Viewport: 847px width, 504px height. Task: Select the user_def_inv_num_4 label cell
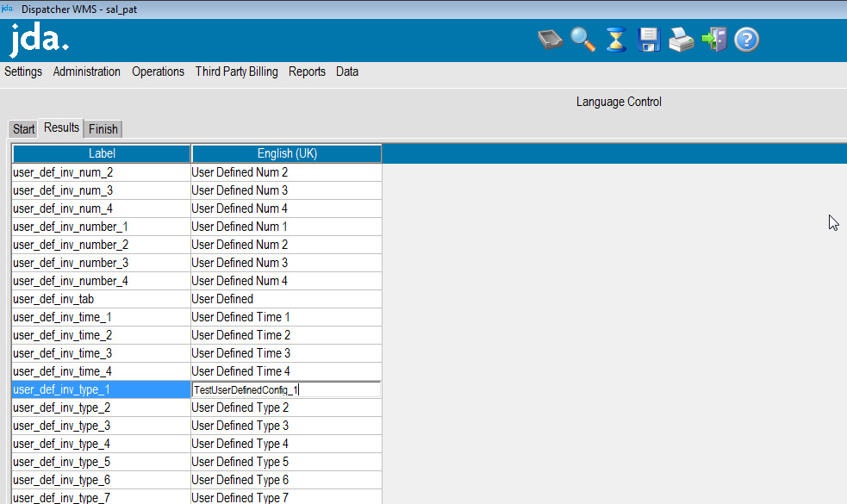tap(101, 208)
